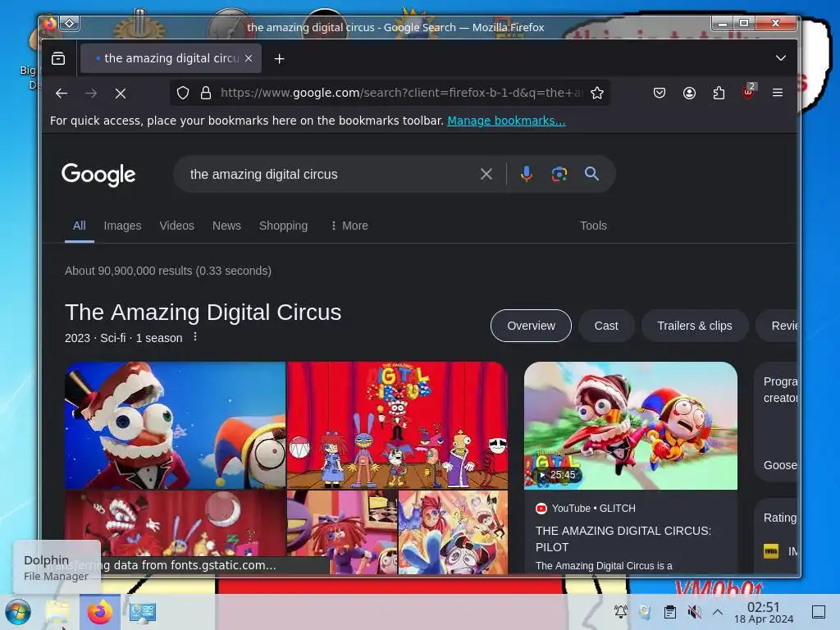Select the Overview chip

point(531,326)
